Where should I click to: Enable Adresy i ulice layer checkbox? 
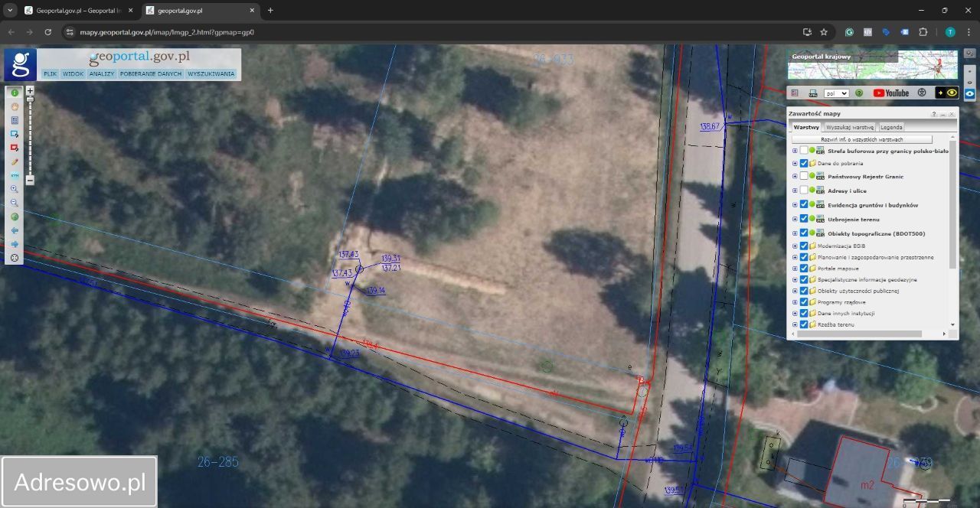pos(804,190)
